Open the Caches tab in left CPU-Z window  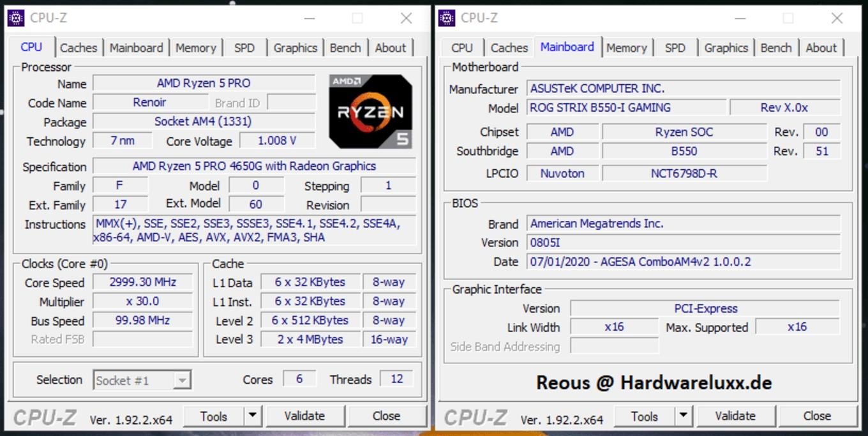(78, 48)
